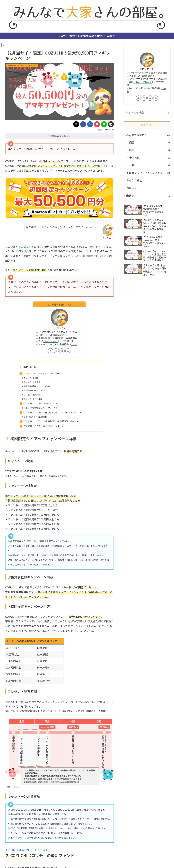This screenshot has width=174, height=868.
Task: Jump to 私のCOZUCHIへの出資経歴 in contents
Action: click(x=35, y=417)
